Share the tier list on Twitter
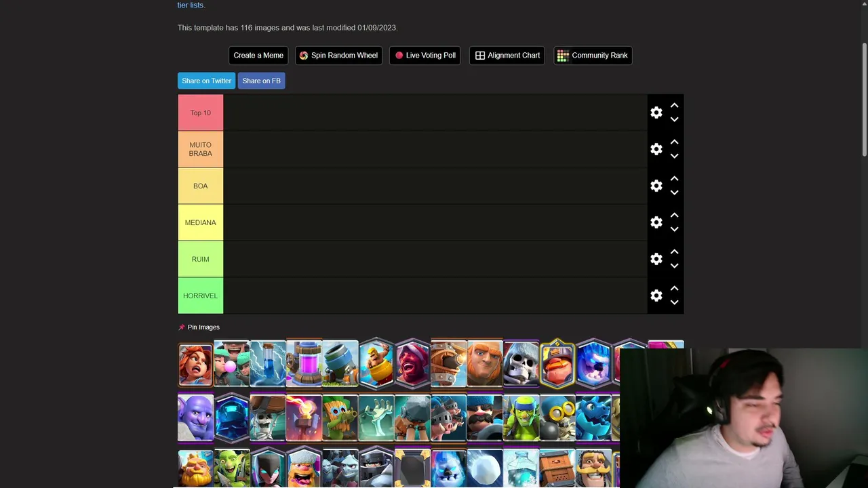 pos(206,81)
